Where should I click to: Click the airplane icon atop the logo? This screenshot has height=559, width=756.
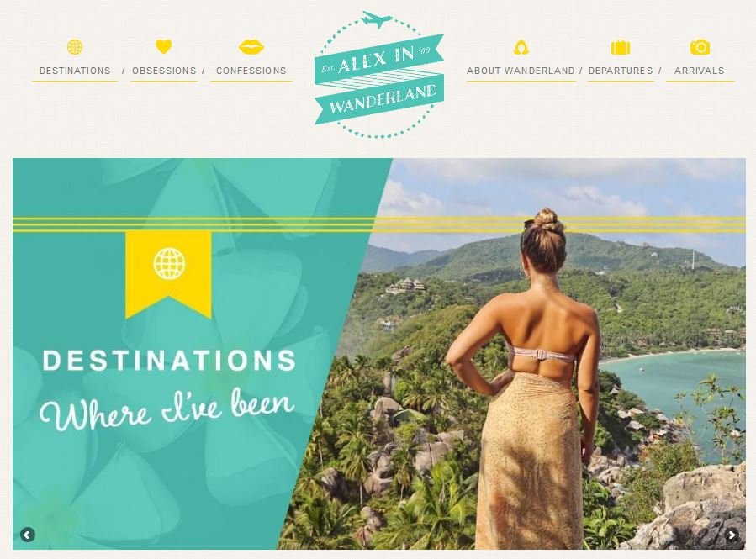[378, 20]
